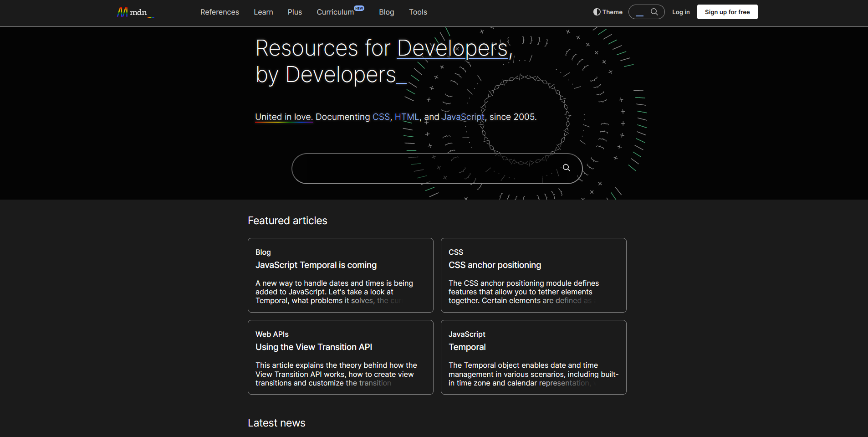Screen dimensions: 868x437
Task: Open the Log in link
Action: [680, 12]
